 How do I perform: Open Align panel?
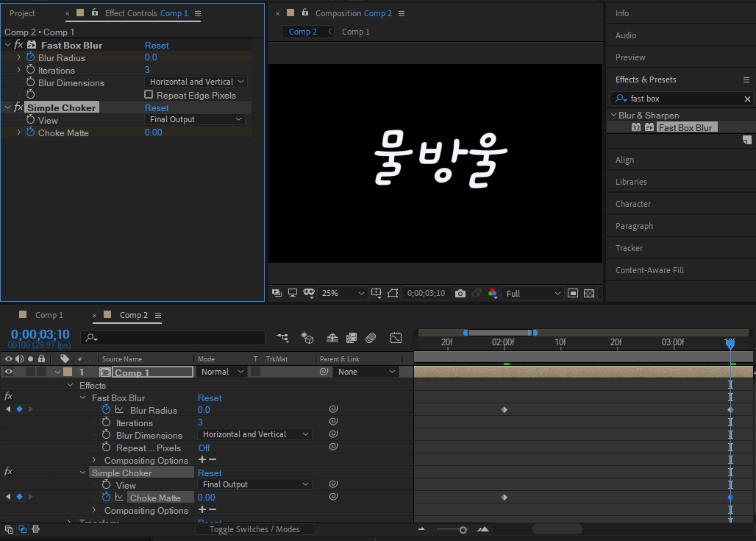point(624,160)
